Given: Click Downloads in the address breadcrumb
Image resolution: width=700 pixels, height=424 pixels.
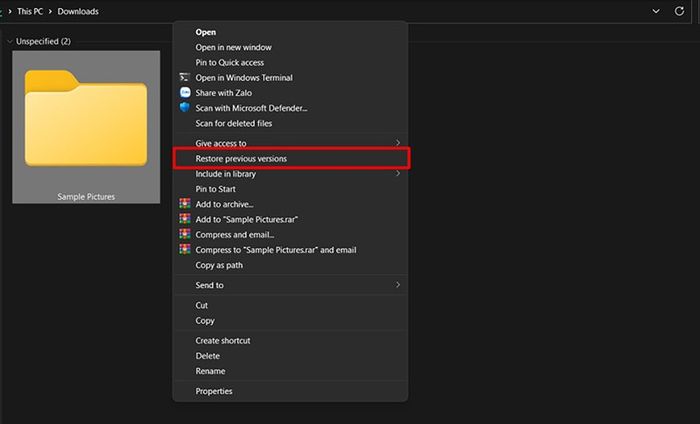Looking at the screenshot, I should pos(78,12).
